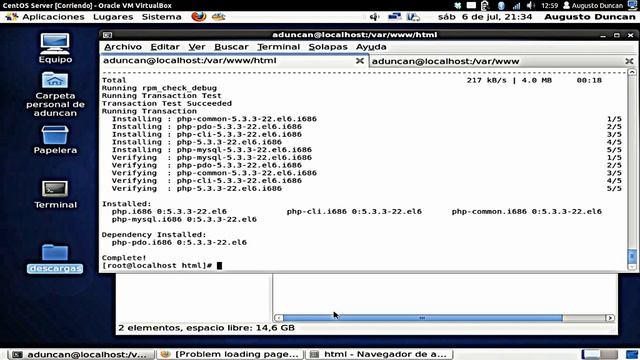640x360 pixels.
Task: Open the Terminal menu in terminal window
Action: point(278,47)
